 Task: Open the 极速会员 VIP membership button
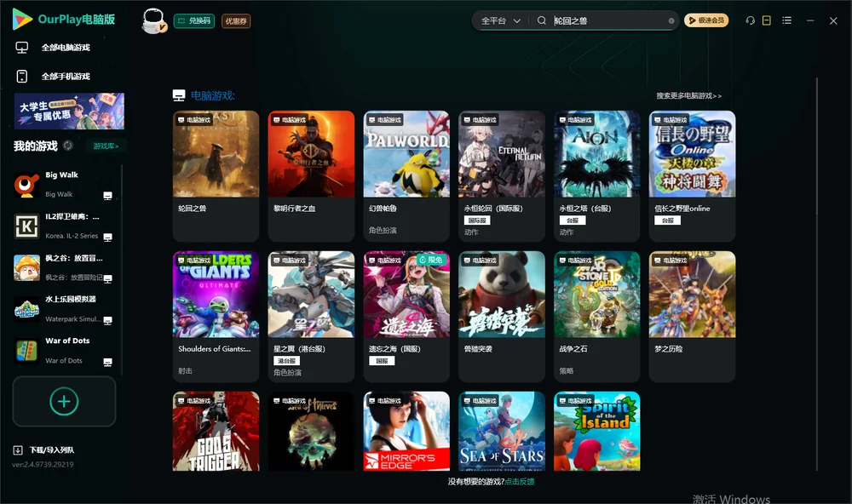(706, 20)
